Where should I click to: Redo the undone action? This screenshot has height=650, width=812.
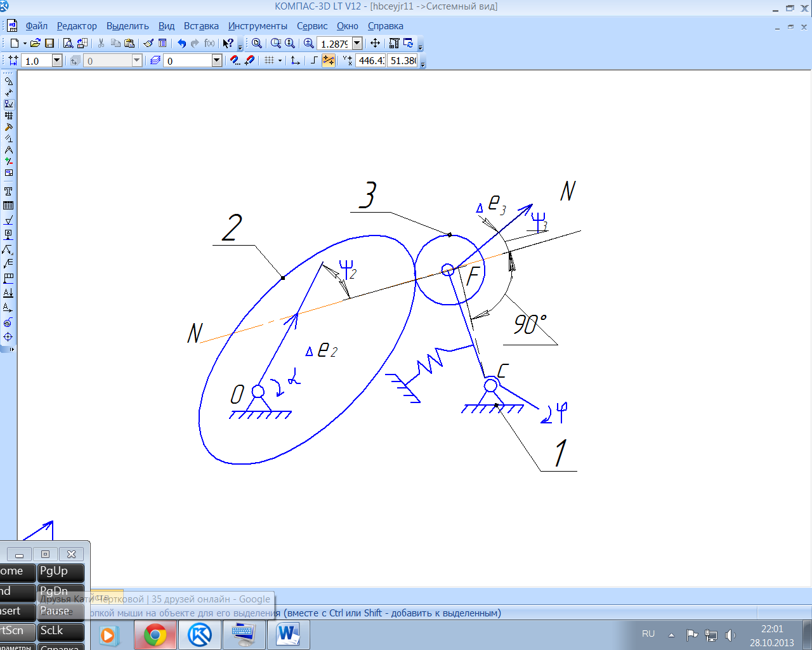195,43
